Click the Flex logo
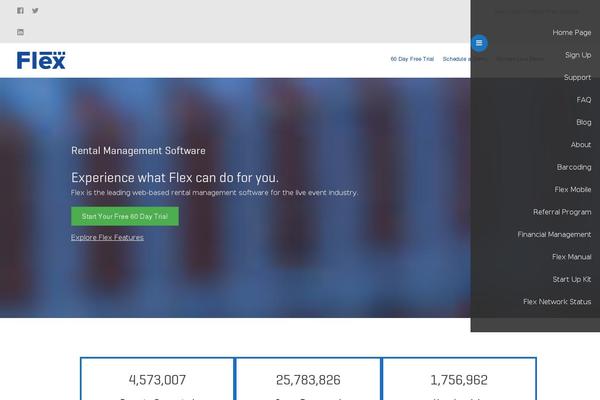 [x=41, y=60]
